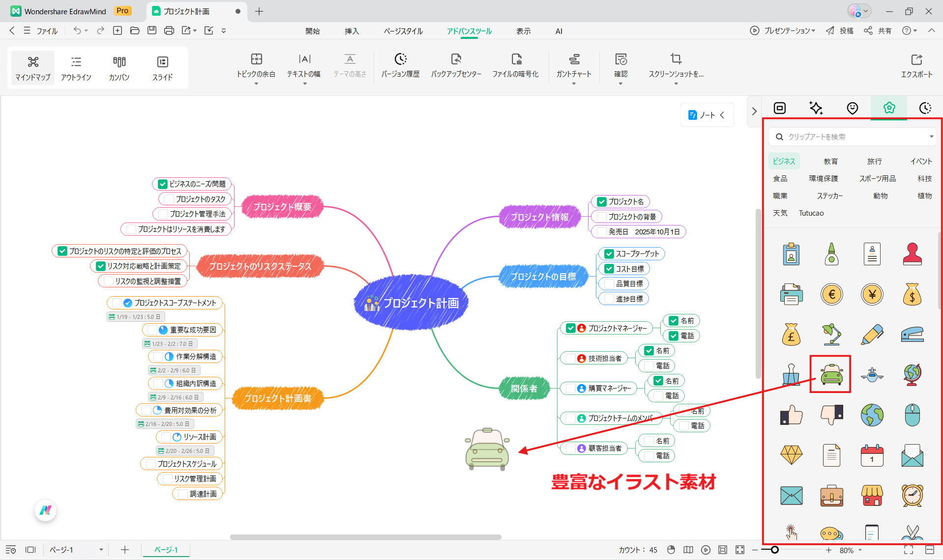Switch to the AI ribbon tab

[x=559, y=30]
